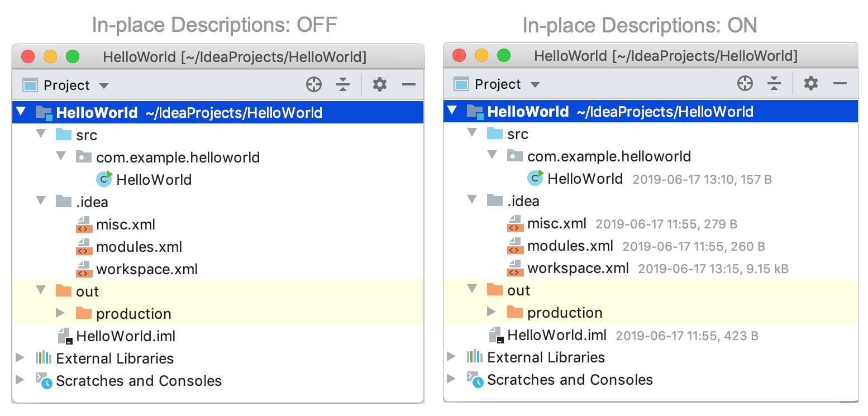Click green zoom button of left window
Viewport: 868px width, 416px height.
pyautogui.click(x=73, y=56)
